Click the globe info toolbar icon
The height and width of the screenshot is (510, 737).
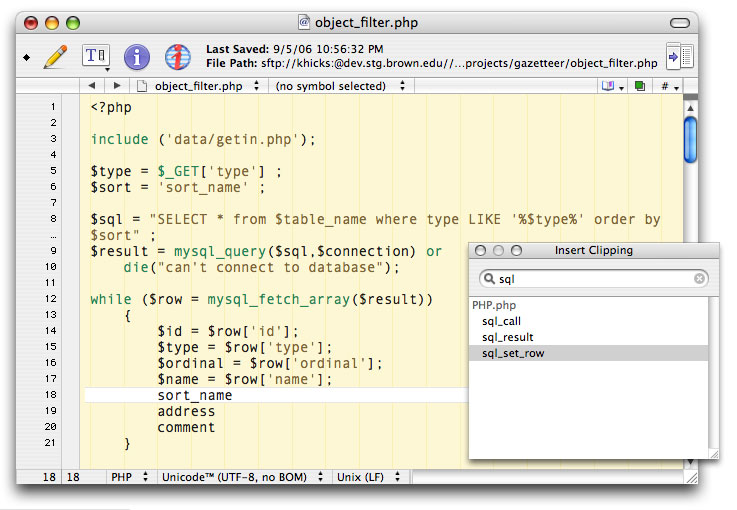pos(178,57)
